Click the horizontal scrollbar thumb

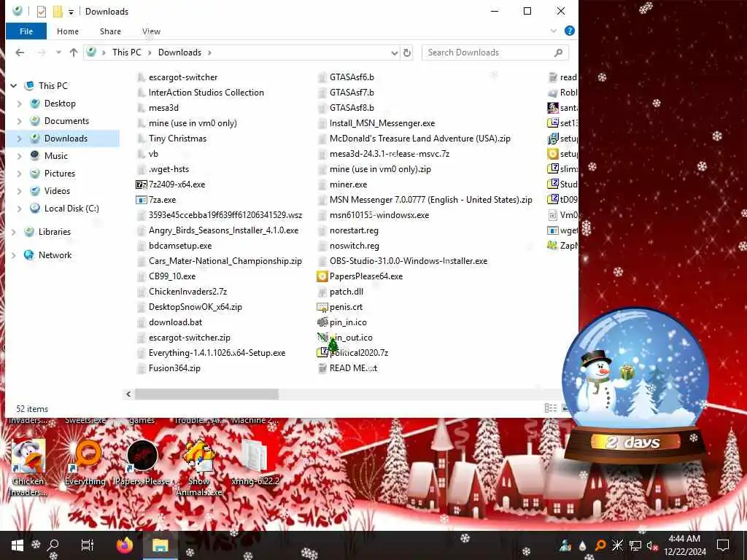tap(206, 394)
